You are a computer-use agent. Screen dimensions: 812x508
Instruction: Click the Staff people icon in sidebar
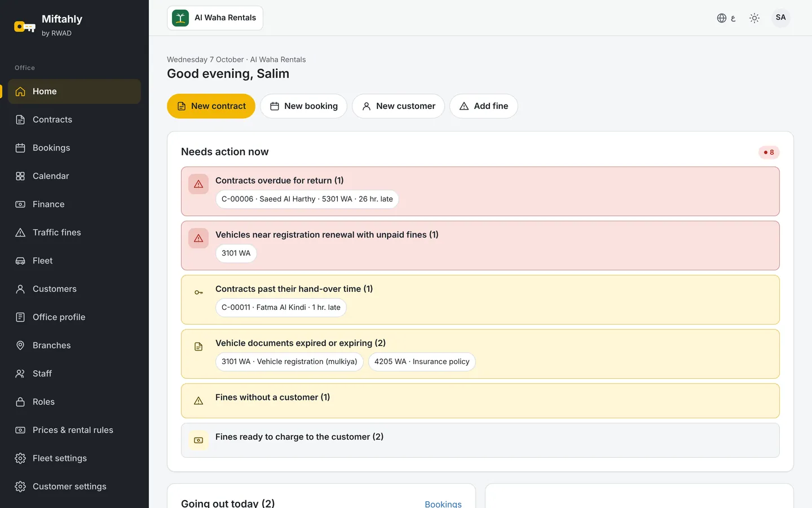[x=20, y=374]
